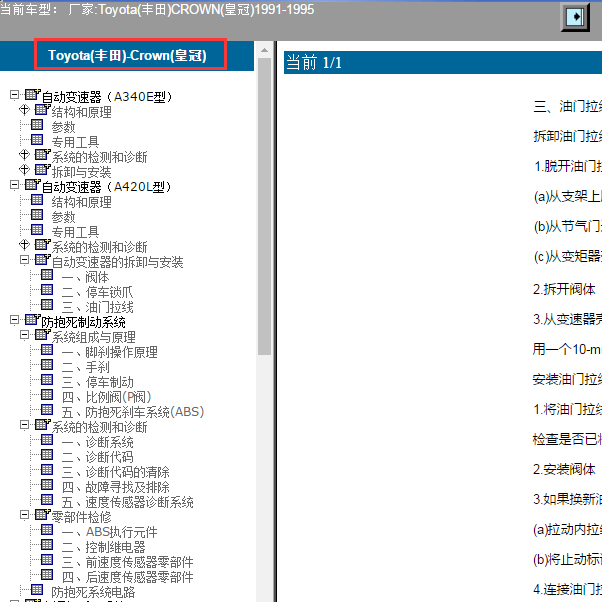This screenshot has height=602, width=602.
Task: Collapse the 系统组成与原理 node
Action: tap(25, 335)
